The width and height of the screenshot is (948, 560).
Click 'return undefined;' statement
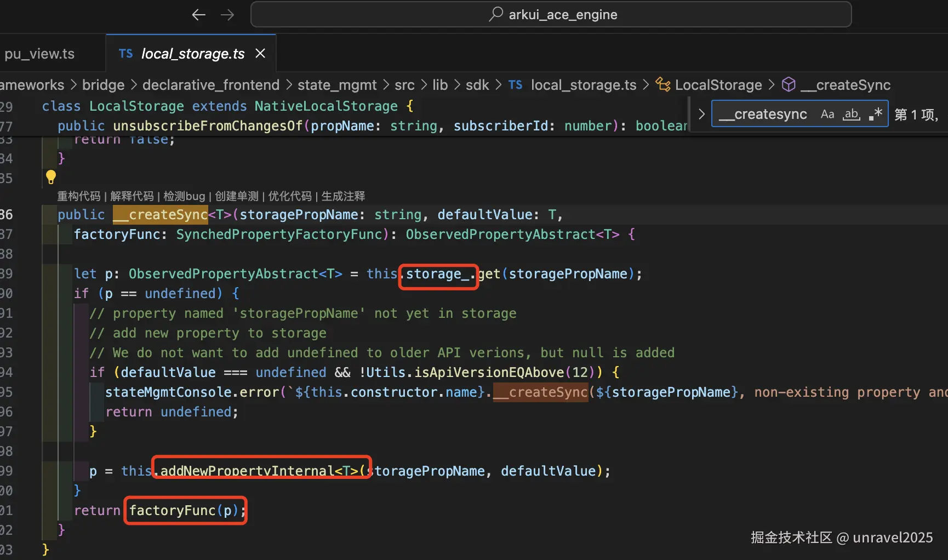click(x=172, y=412)
